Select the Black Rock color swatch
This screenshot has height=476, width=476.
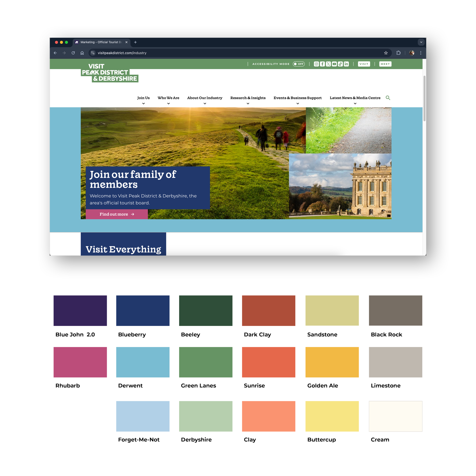[x=396, y=311]
